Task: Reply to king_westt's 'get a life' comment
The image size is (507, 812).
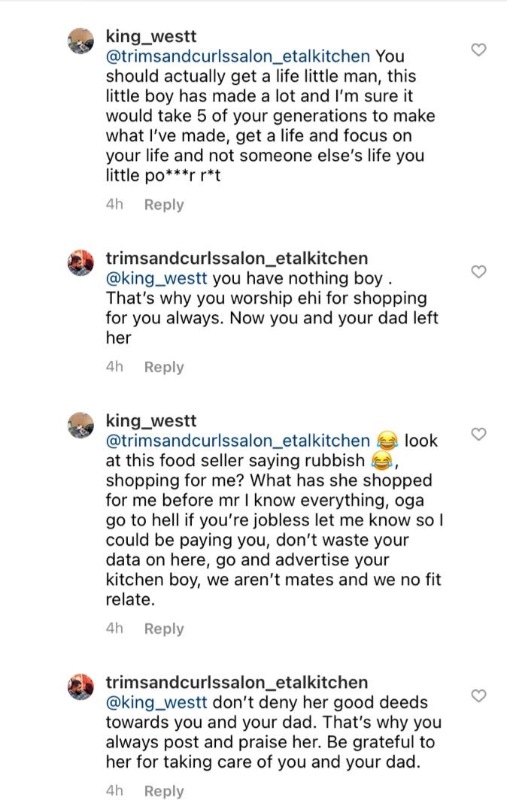Action: pyautogui.click(x=164, y=205)
